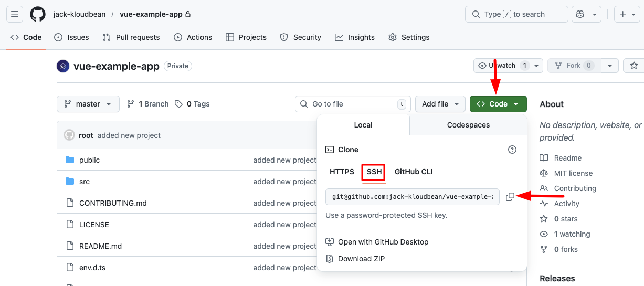The image size is (644, 286).
Task: Click the Clone help question mark icon
Action: click(512, 150)
